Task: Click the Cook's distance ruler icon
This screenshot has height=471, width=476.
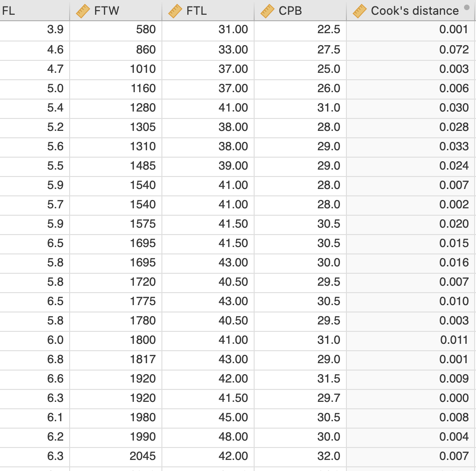Action: 359,11
